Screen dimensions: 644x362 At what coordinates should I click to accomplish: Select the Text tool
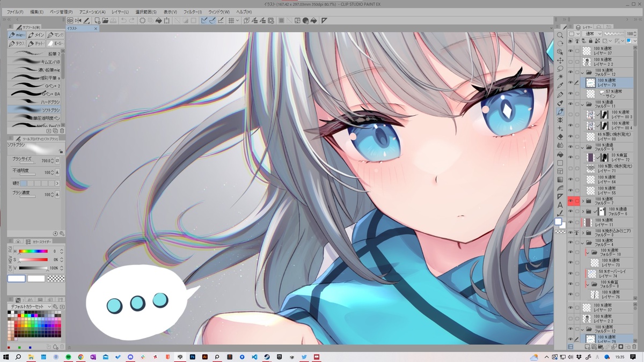coord(560,204)
